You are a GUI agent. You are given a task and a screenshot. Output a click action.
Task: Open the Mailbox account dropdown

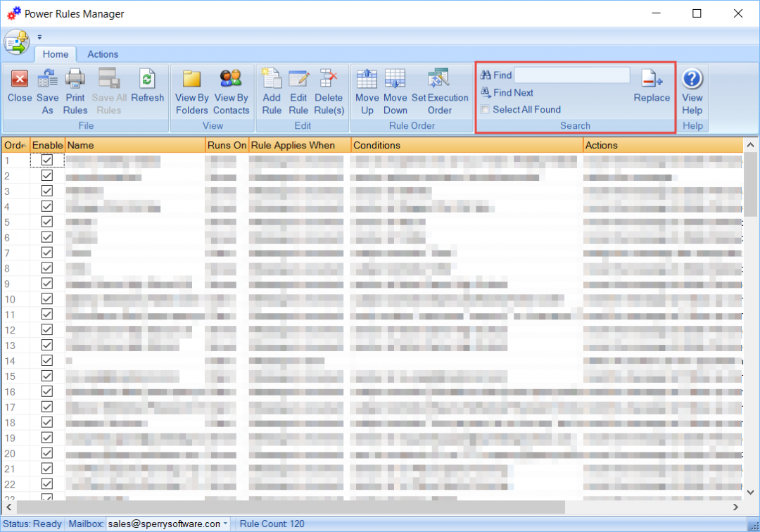click(x=227, y=524)
